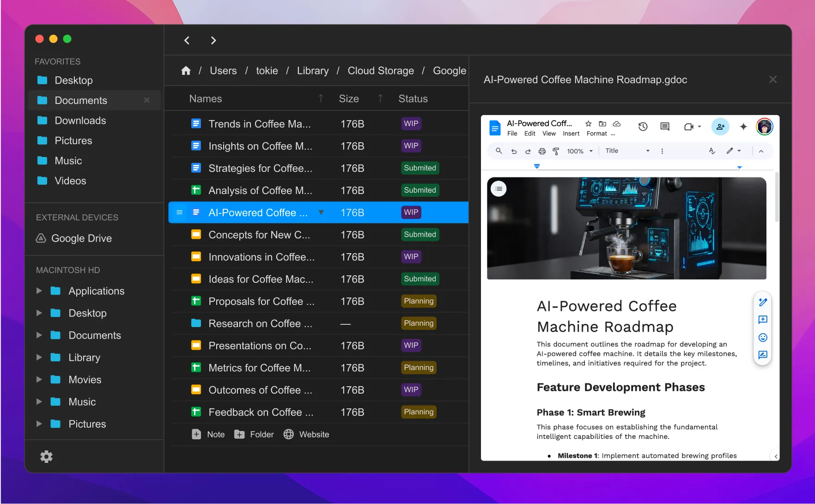
Task: Click the Gemini sparkle icon
Action: tap(743, 127)
